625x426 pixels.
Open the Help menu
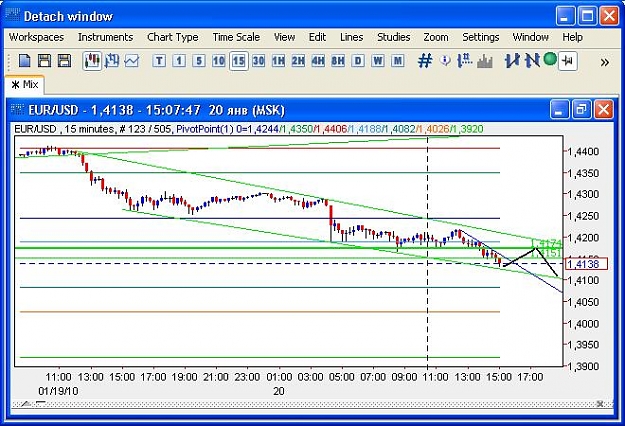click(572, 37)
